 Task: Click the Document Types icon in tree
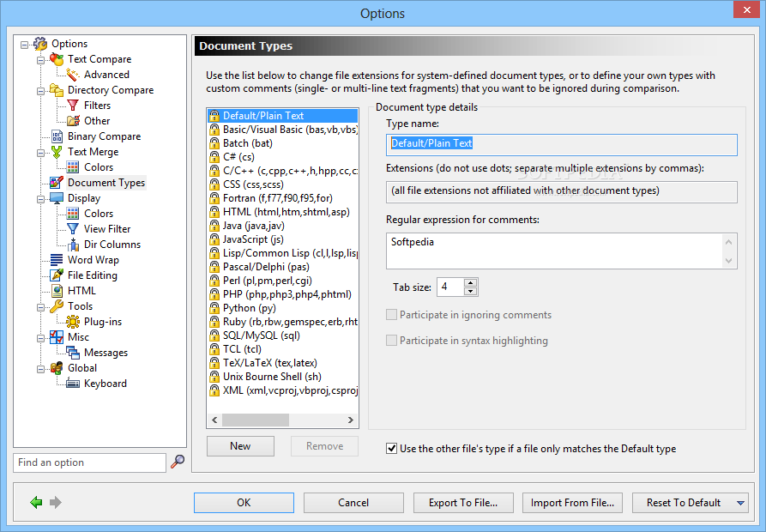pos(57,183)
